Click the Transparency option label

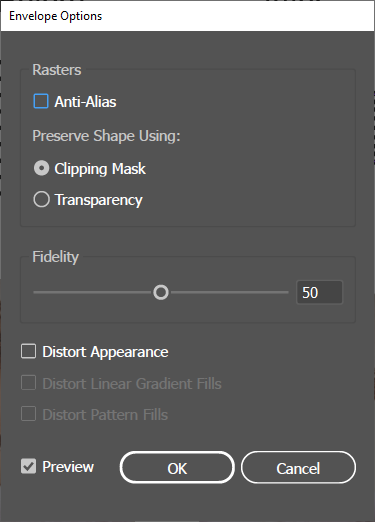(x=99, y=200)
